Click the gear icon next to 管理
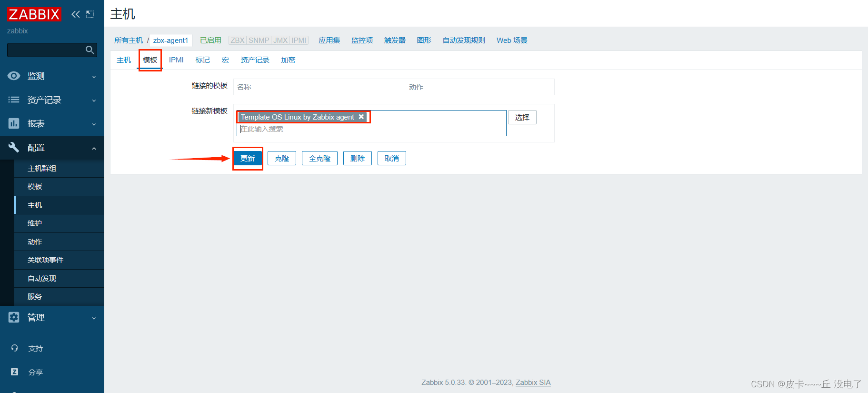The width and height of the screenshot is (868, 393). coord(14,317)
